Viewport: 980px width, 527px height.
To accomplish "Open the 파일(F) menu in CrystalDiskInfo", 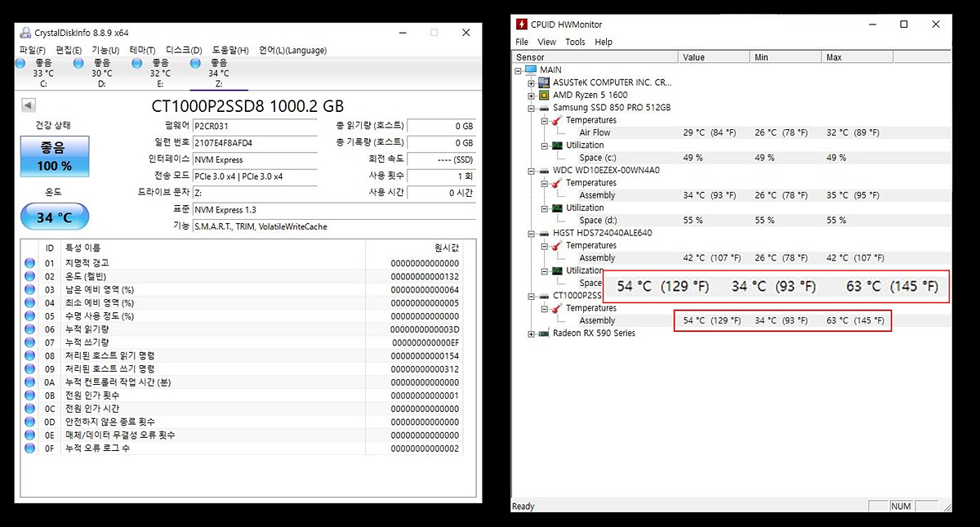I will [x=33, y=51].
